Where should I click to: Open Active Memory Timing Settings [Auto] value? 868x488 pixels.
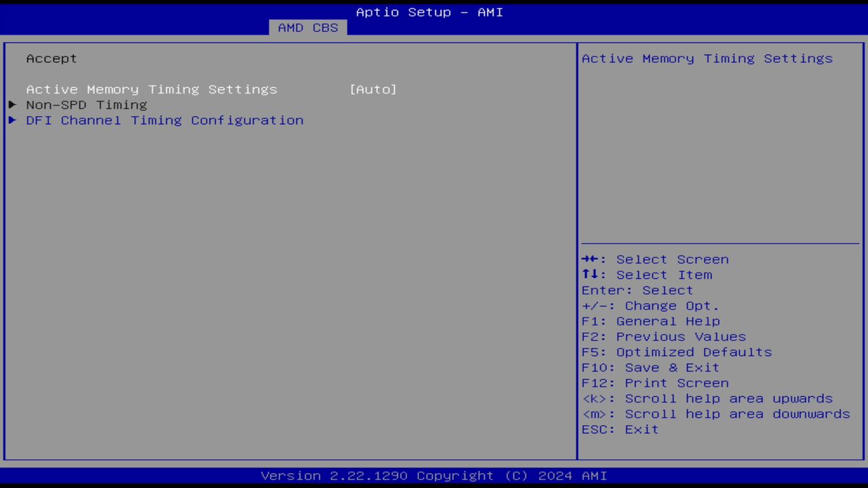pyautogui.click(x=373, y=89)
